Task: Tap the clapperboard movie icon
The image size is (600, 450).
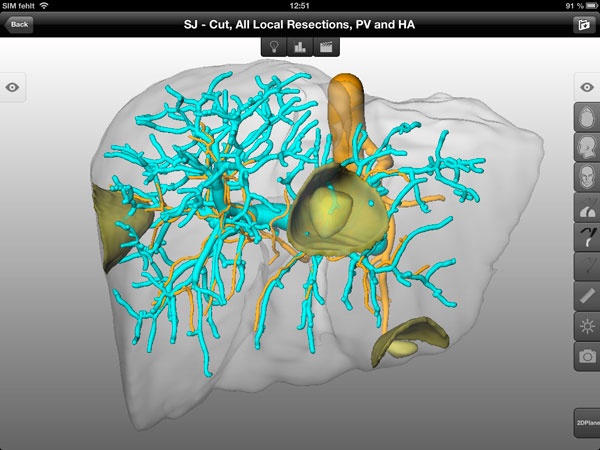Action: tap(326, 47)
